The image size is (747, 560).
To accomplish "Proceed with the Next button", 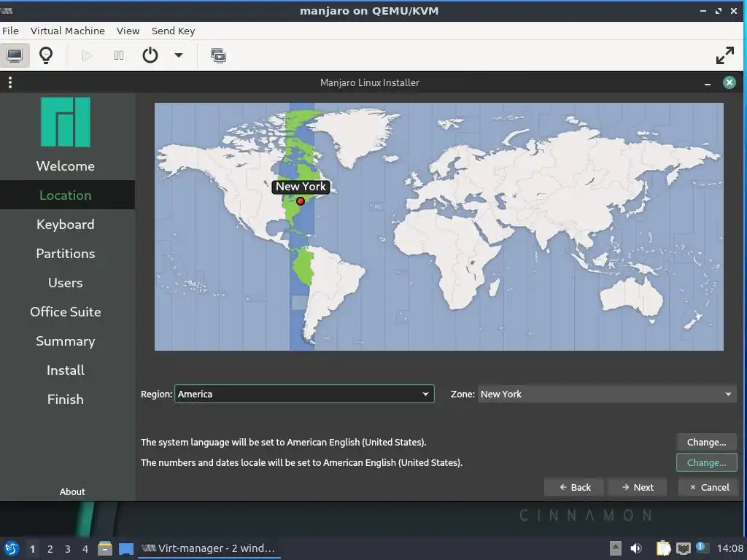I will click(638, 488).
